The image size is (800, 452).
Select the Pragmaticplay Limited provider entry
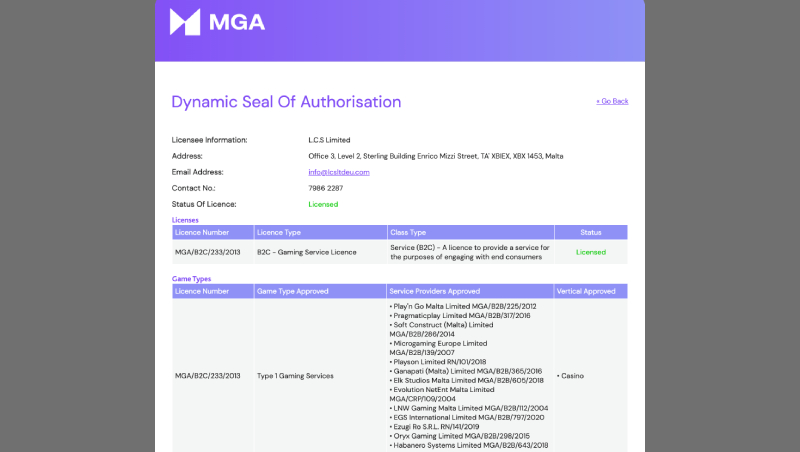460,315
